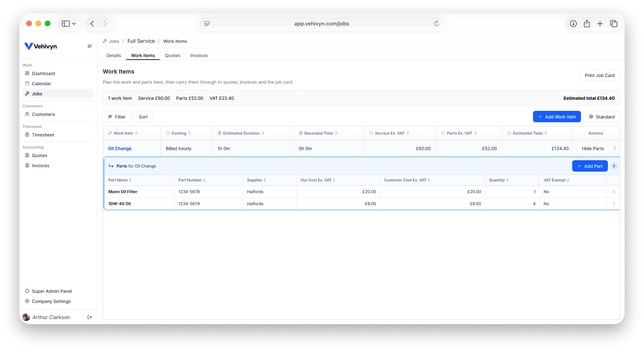Toggle the Standard view setting
The height and width of the screenshot is (350, 644).
602,117
